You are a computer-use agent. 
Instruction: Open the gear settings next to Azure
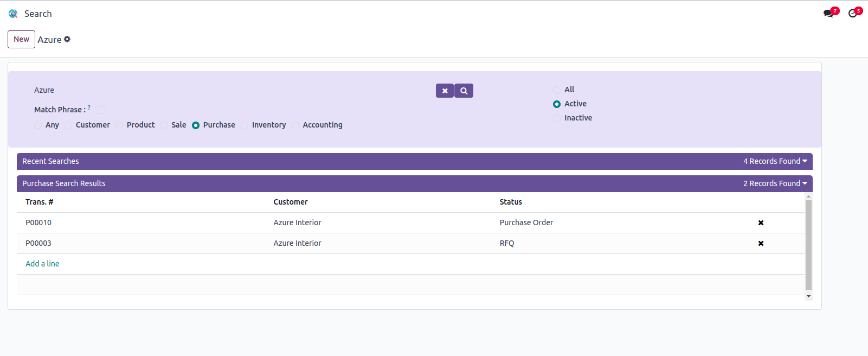tap(67, 39)
